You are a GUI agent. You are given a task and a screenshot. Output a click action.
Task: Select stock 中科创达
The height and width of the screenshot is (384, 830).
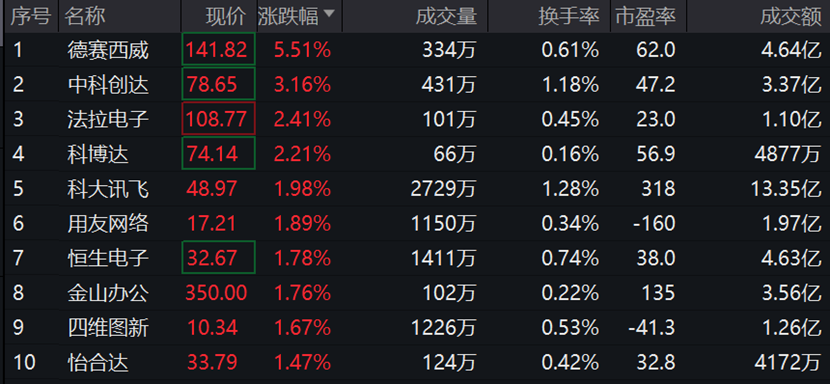pyautogui.click(x=108, y=85)
